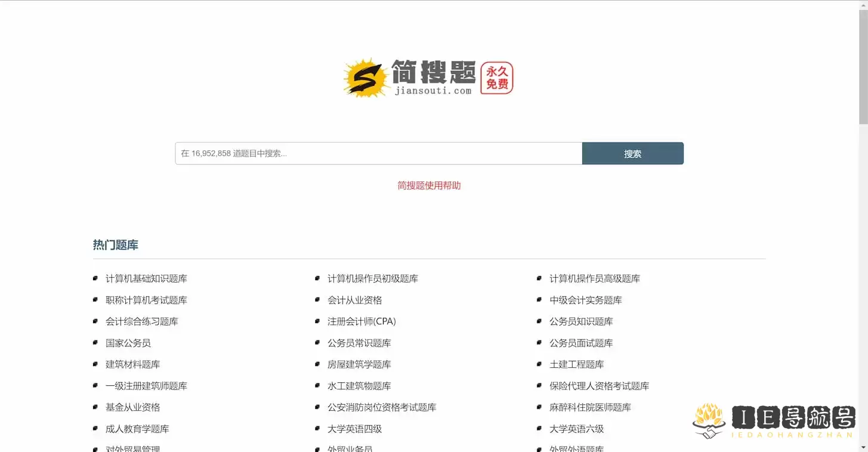868x452 pixels.
Task: Open 大学英语四级 link
Action: [355, 429]
